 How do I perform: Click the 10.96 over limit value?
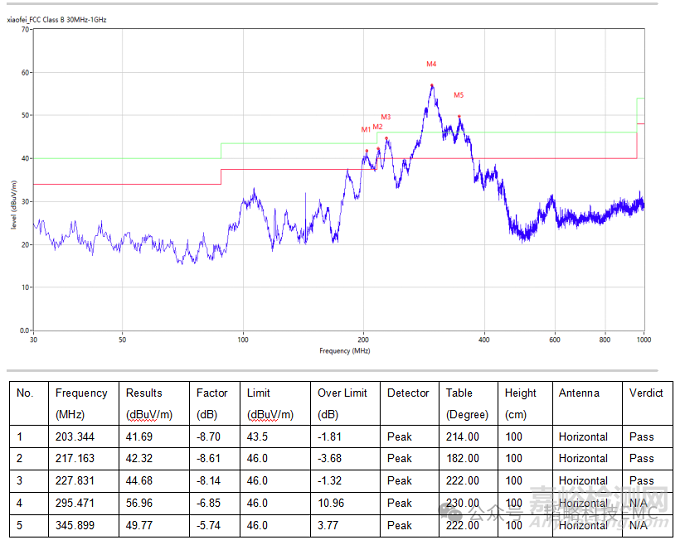(x=331, y=503)
